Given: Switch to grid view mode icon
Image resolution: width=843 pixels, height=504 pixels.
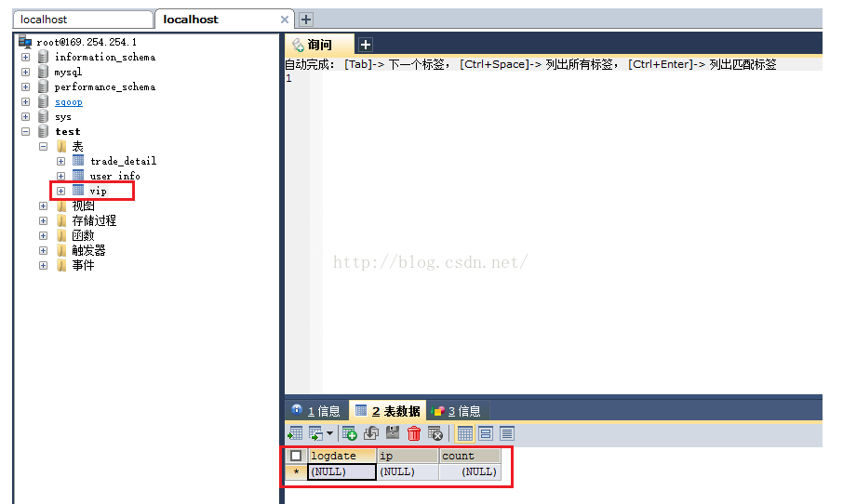Looking at the screenshot, I should click(x=464, y=433).
